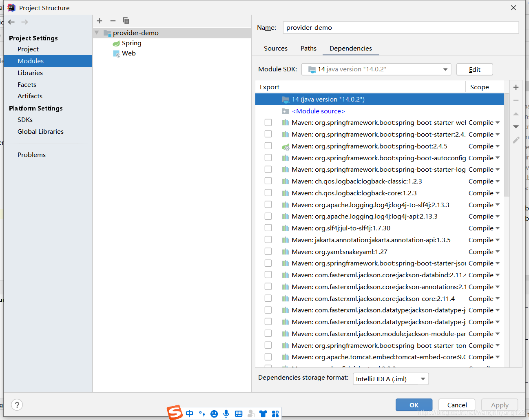Viewport: 529px width, 420px height.
Task: Open scope dropdown for log4j-api:2.13.3
Action: point(498,217)
